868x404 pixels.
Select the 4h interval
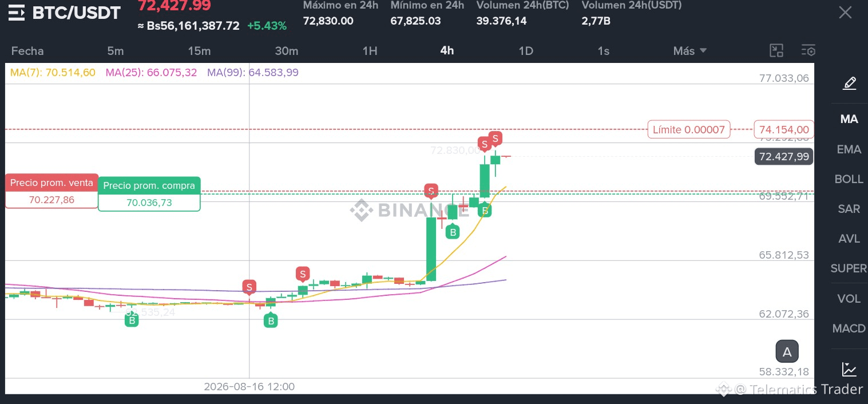pos(447,50)
